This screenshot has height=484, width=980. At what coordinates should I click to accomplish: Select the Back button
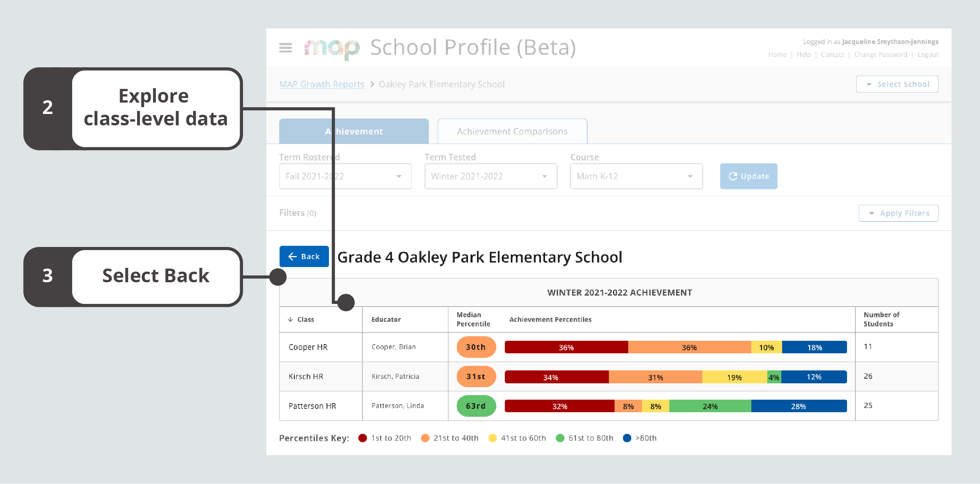(x=304, y=256)
